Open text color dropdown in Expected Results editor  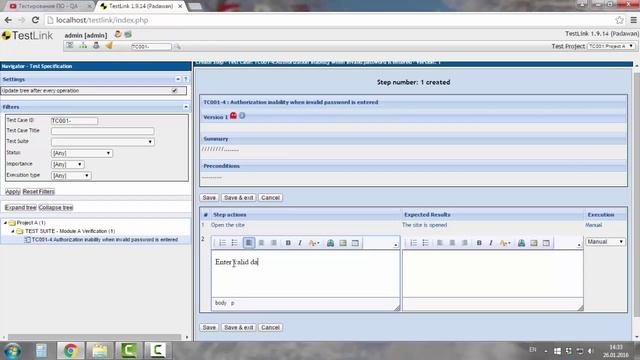505,243
